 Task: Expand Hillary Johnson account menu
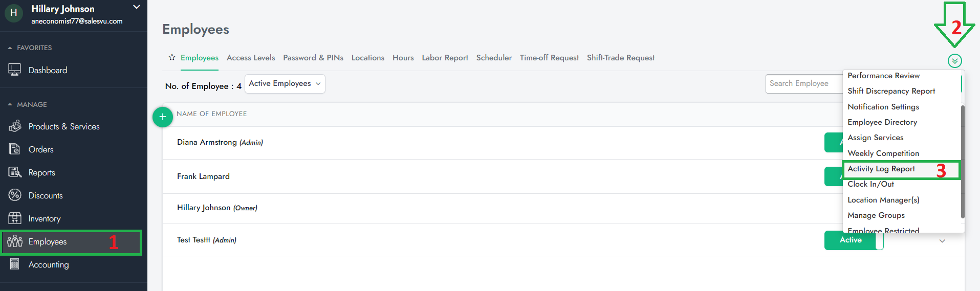pos(136,7)
